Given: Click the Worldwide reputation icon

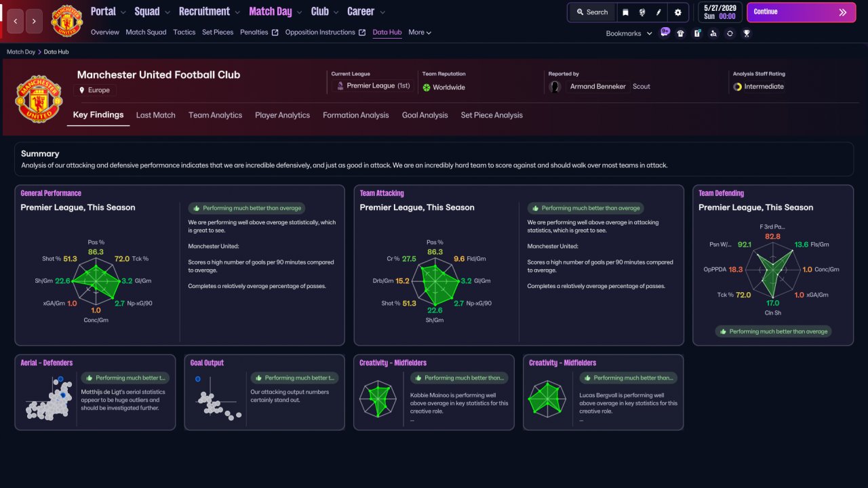Looking at the screenshot, I should pos(427,87).
